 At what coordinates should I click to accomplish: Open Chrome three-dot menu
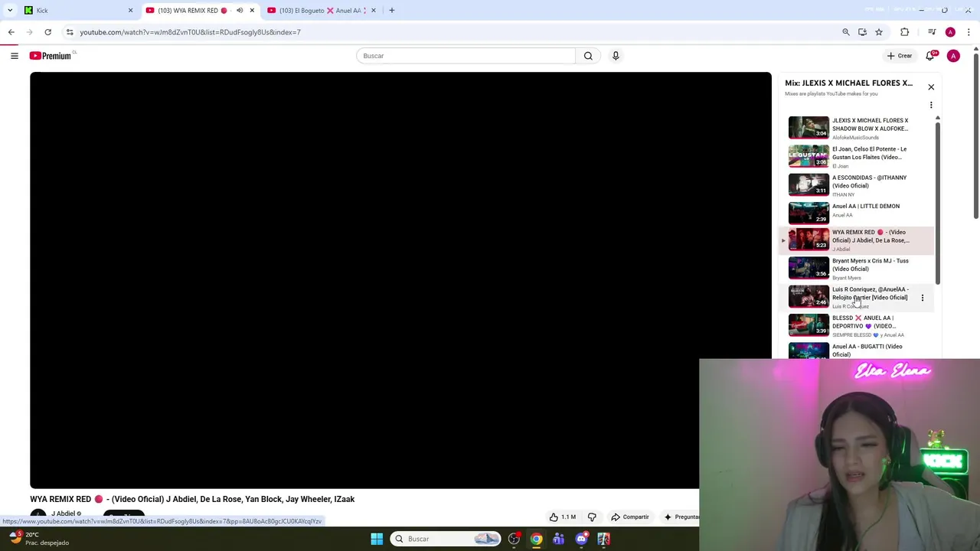[969, 32]
